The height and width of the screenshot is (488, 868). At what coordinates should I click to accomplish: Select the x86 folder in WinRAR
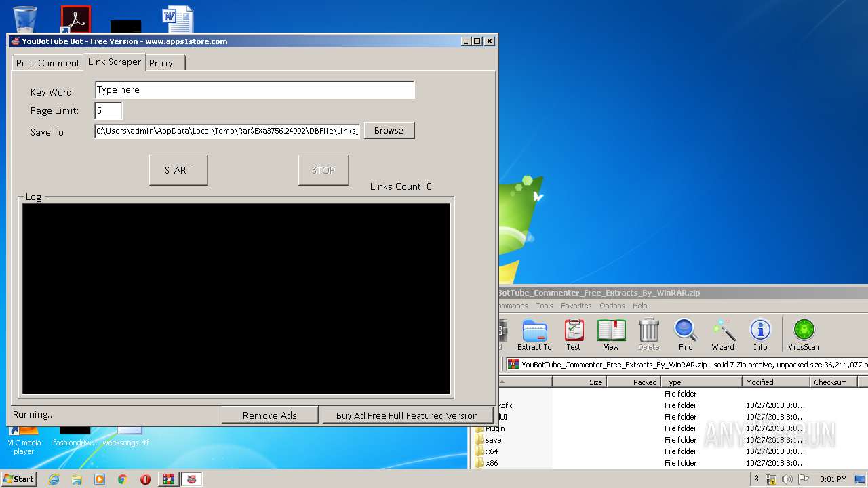(x=670, y=463)
